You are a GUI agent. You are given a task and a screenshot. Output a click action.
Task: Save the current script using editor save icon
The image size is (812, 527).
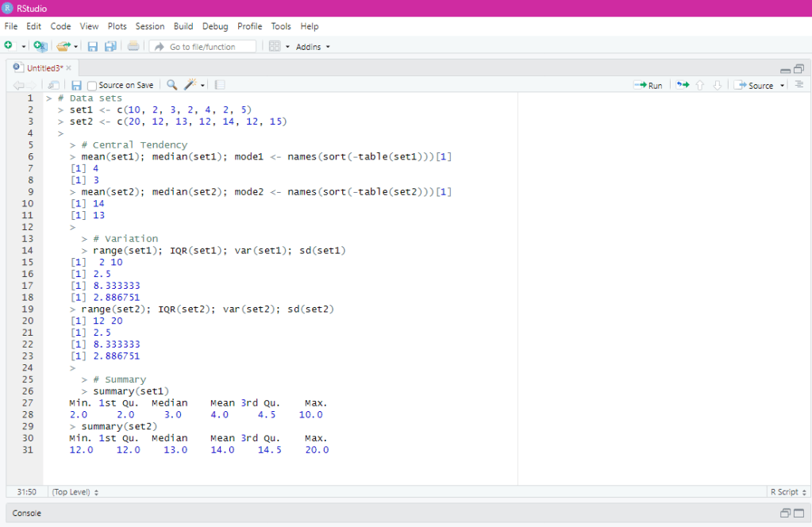pyautogui.click(x=76, y=85)
